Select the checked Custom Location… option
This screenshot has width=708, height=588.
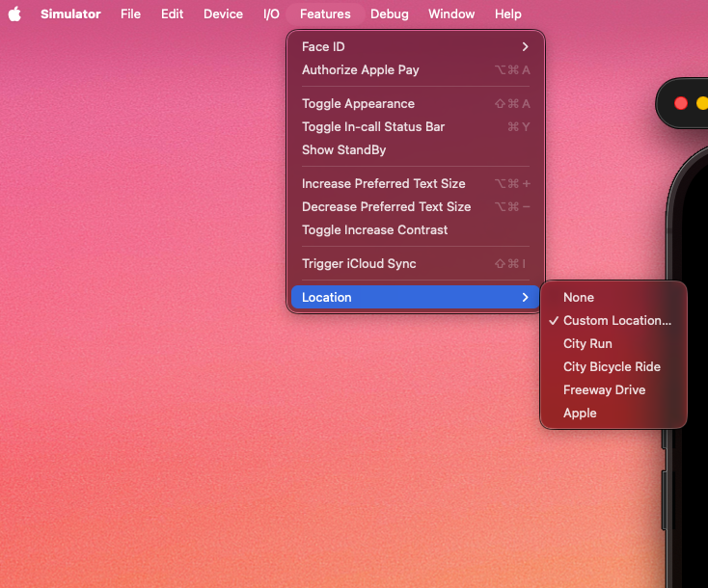pyautogui.click(x=613, y=320)
